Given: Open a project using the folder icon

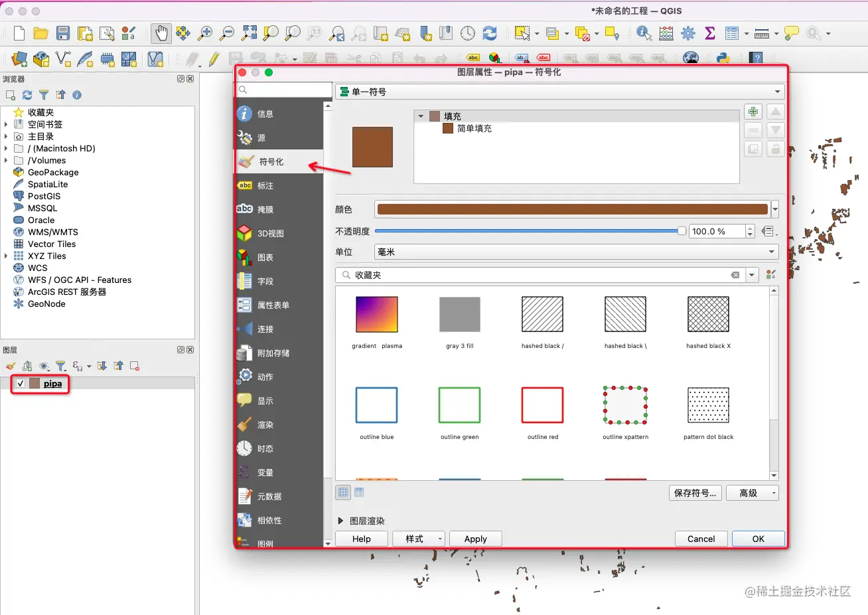Looking at the screenshot, I should pos(41,33).
